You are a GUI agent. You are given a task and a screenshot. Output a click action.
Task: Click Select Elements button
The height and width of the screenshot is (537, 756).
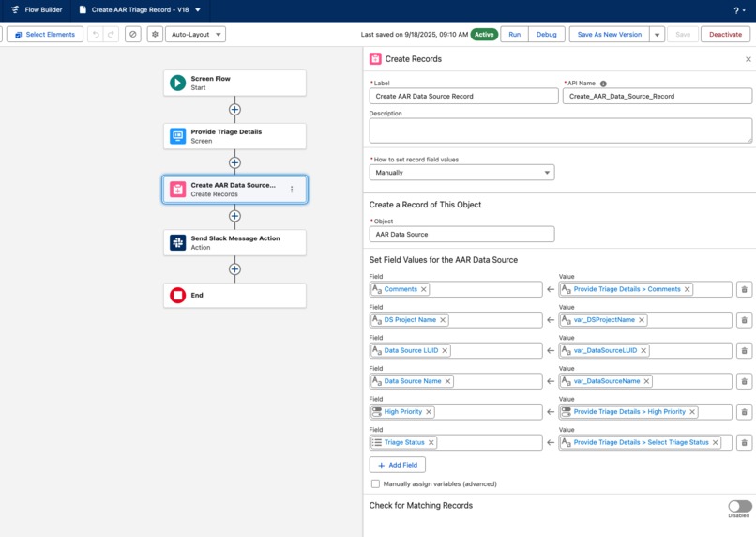(45, 34)
